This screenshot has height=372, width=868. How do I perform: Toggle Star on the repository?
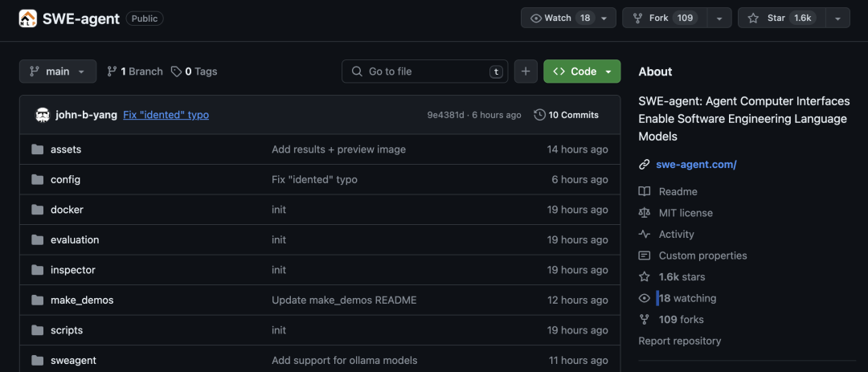coord(780,18)
